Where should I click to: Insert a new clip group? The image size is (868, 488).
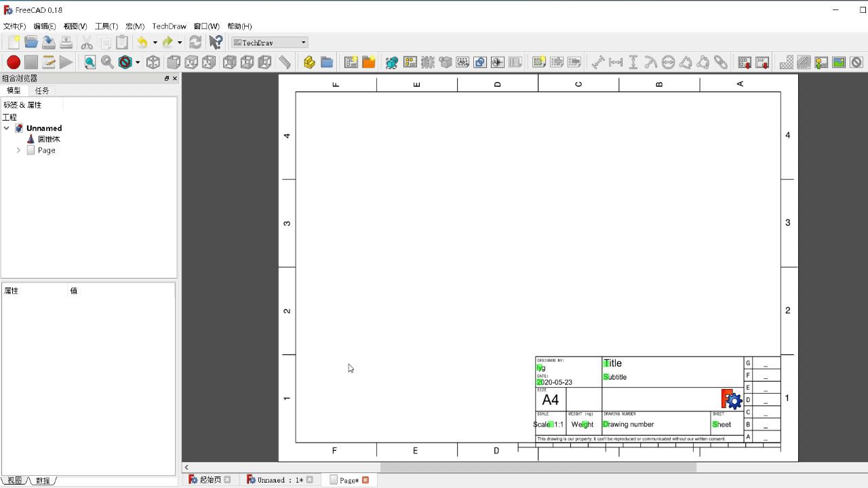click(539, 62)
